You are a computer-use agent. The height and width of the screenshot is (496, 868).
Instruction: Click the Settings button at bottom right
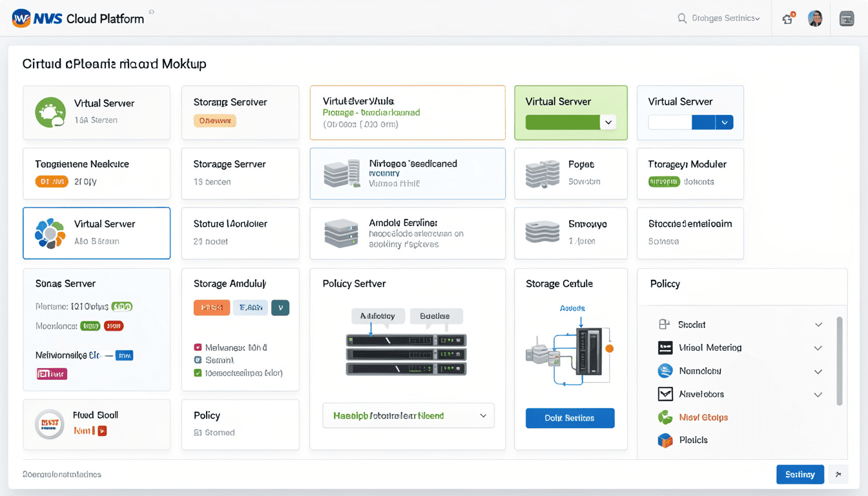pyautogui.click(x=800, y=474)
